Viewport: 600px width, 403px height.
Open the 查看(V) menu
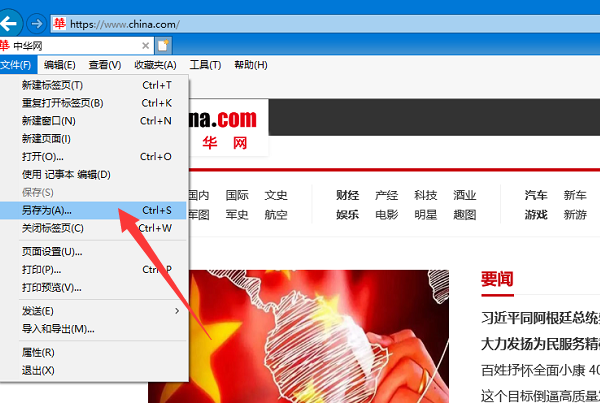(x=105, y=65)
